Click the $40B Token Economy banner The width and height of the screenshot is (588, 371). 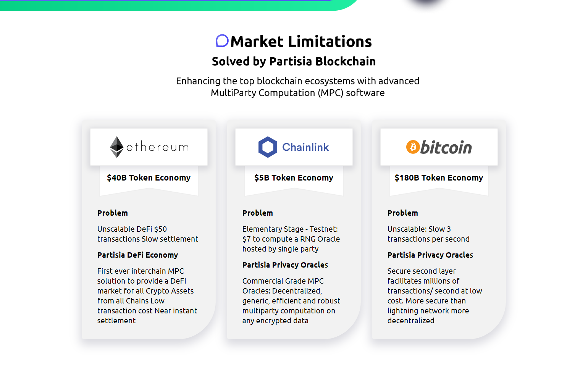click(x=149, y=178)
